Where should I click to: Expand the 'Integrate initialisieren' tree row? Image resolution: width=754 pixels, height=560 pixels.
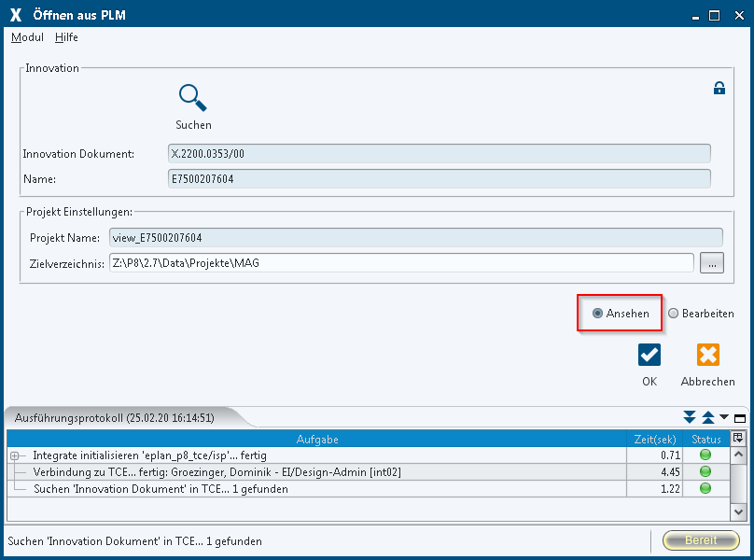pyautogui.click(x=15, y=455)
